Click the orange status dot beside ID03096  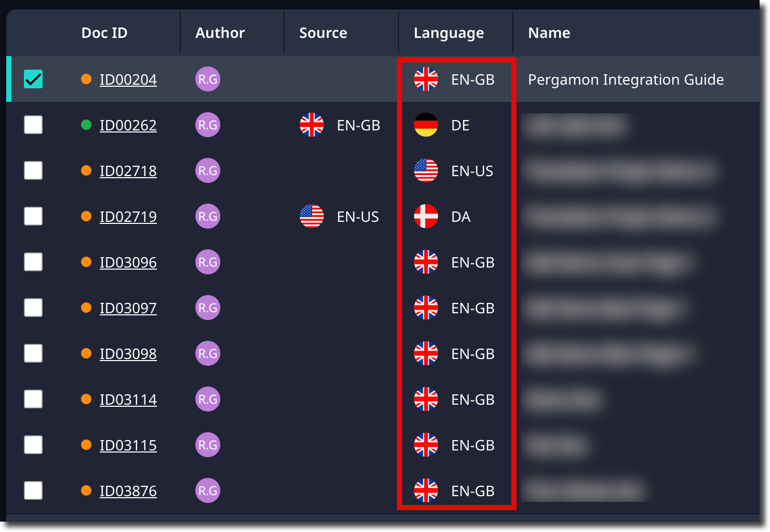pos(86,262)
